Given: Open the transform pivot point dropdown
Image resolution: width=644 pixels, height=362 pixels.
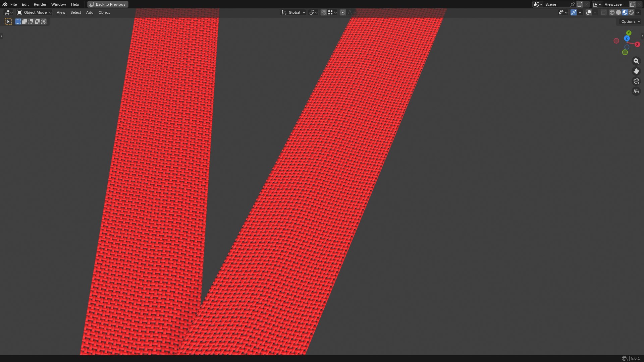Looking at the screenshot, I should [313, 12].
